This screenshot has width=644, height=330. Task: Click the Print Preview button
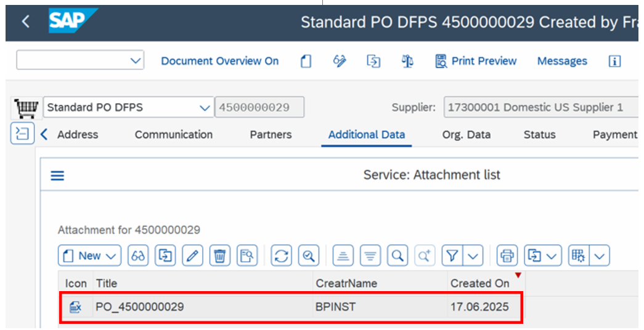point(476,61)
